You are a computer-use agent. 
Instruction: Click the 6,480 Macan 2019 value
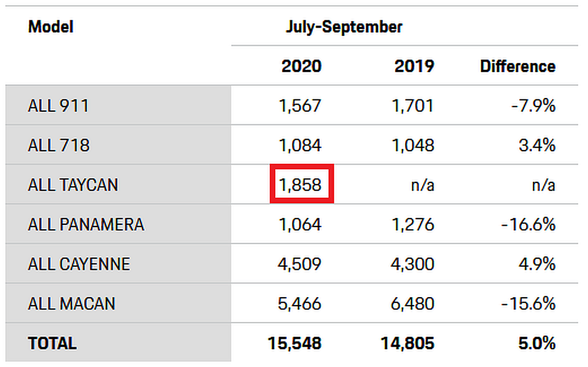(412, 304)
